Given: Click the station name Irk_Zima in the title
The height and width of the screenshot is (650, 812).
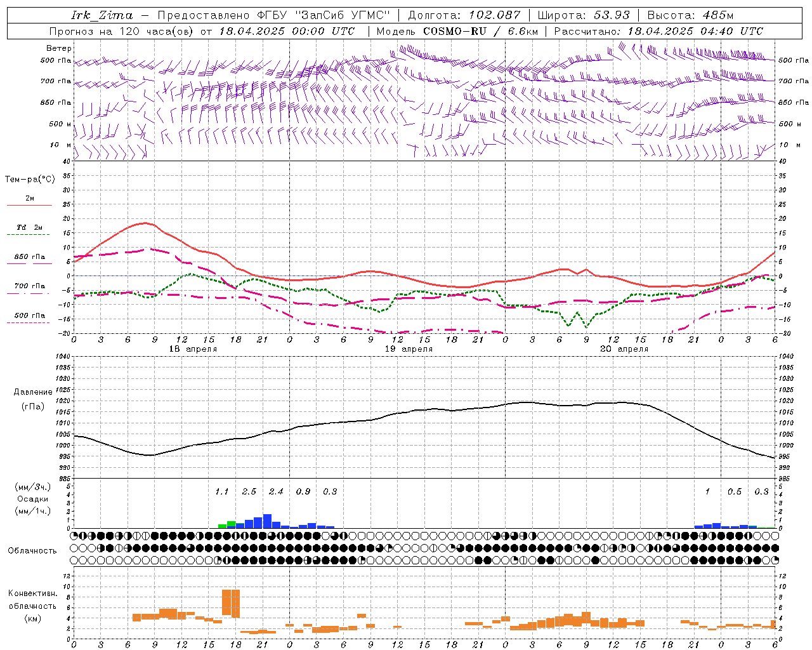Looking at the screenshot, I should [101, 15].
